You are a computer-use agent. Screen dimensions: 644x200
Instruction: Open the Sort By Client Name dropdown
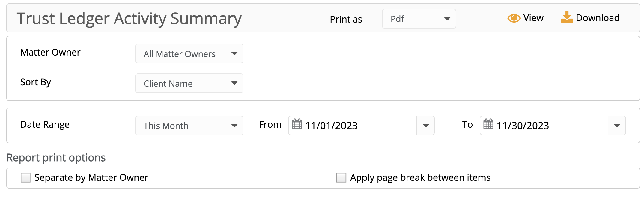click(189, 83)
